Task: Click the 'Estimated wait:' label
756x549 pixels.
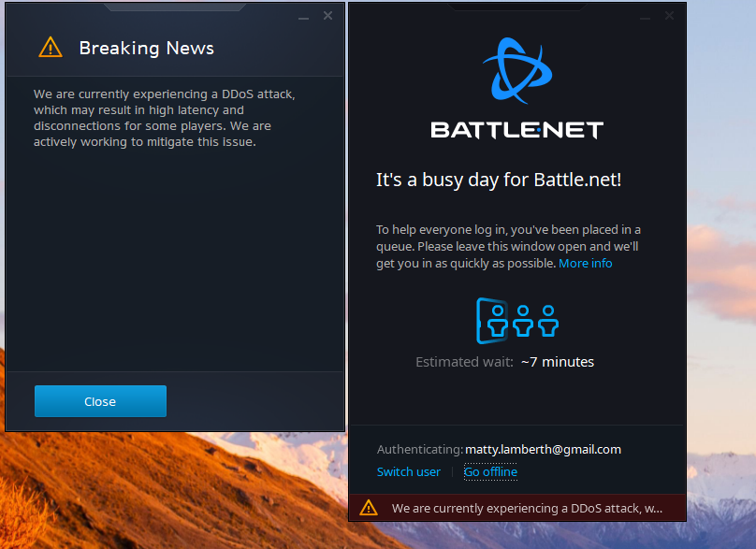Action: coord(464,362)
